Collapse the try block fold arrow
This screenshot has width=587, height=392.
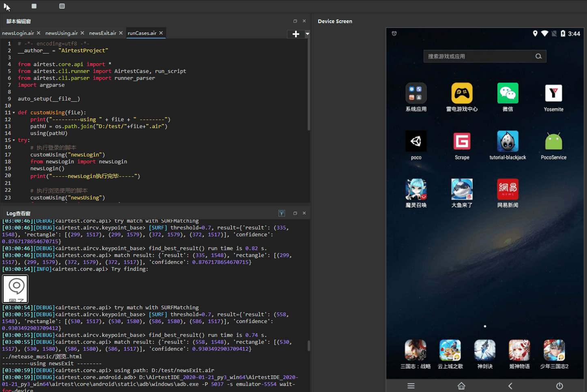pos(14,140)
